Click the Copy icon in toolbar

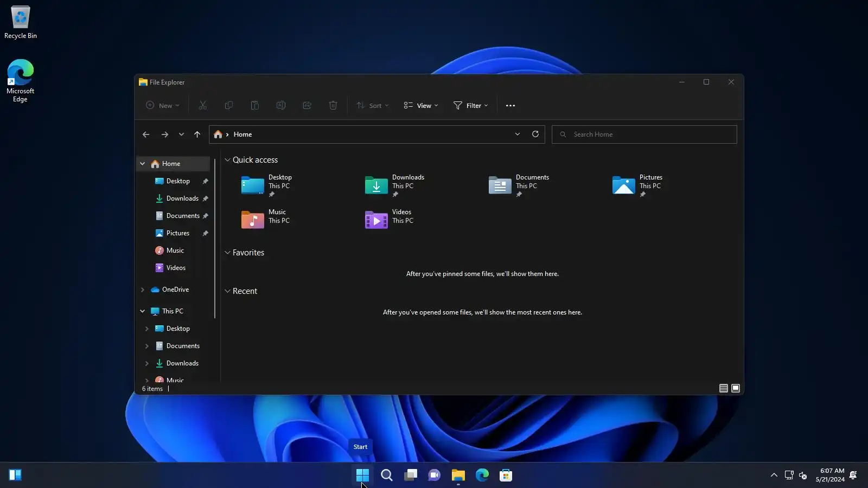pos(229,106)
